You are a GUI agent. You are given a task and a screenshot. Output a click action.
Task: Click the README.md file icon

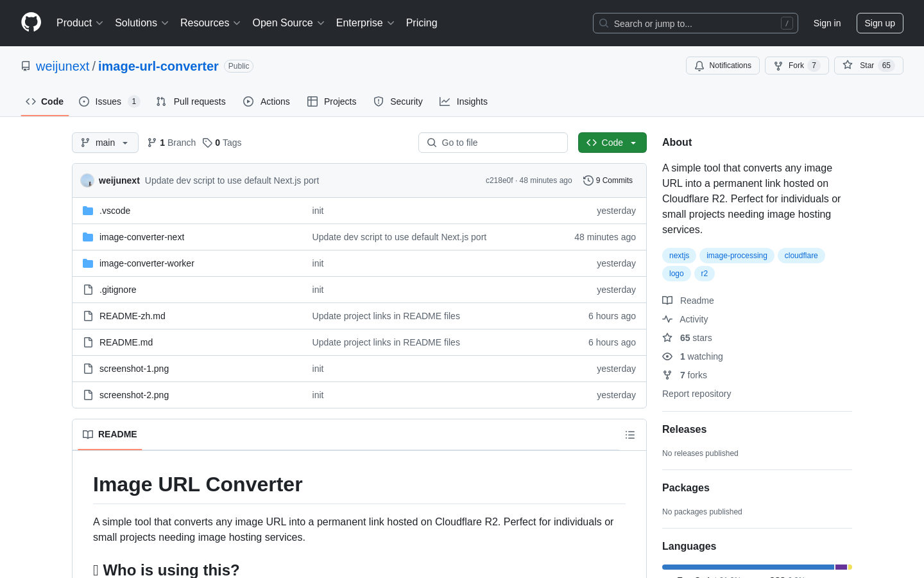point(88,342)
